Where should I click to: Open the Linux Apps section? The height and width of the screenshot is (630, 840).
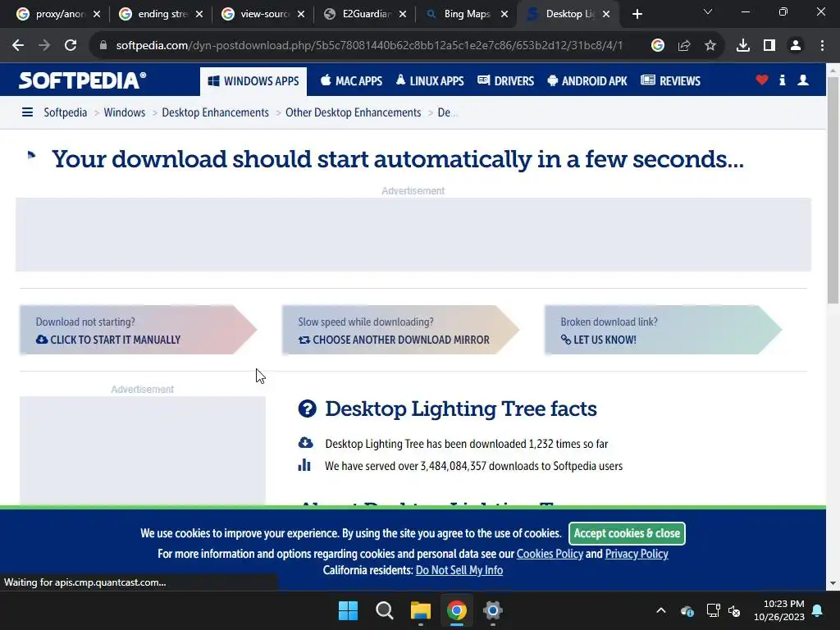coord(430,81)
